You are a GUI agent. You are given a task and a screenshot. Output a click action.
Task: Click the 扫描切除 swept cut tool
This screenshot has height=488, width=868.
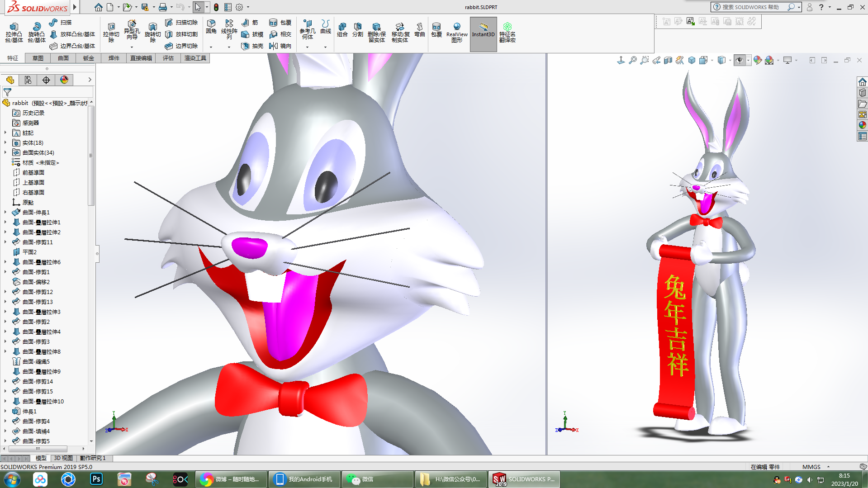tap(181, 22)
